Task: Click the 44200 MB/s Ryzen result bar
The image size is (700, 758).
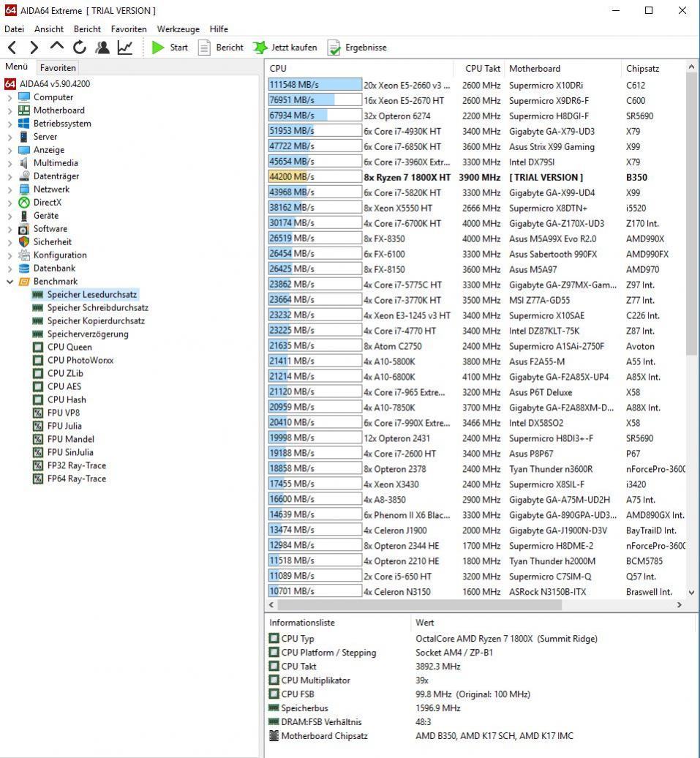Action: (315, 177)
